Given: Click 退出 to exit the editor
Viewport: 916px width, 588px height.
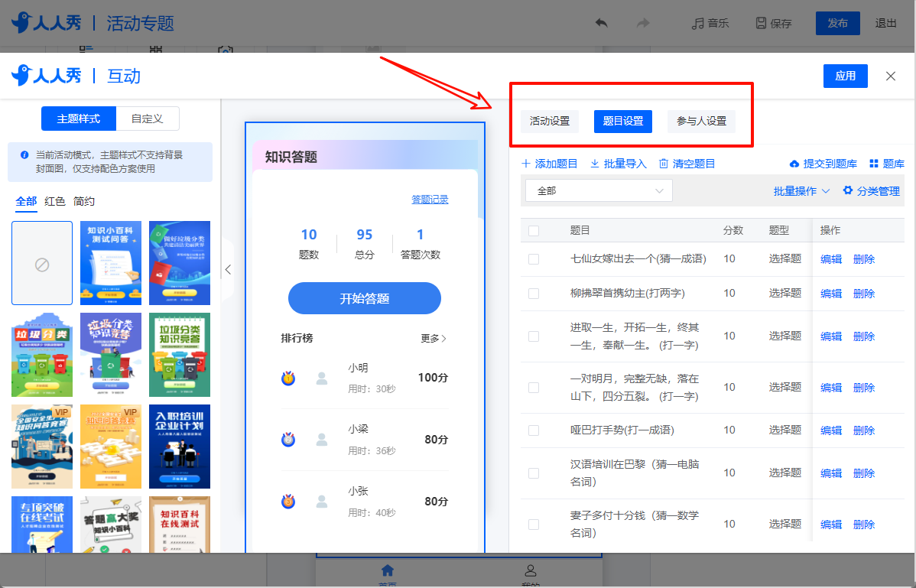Looking at the screenshot, I should 885,23.
